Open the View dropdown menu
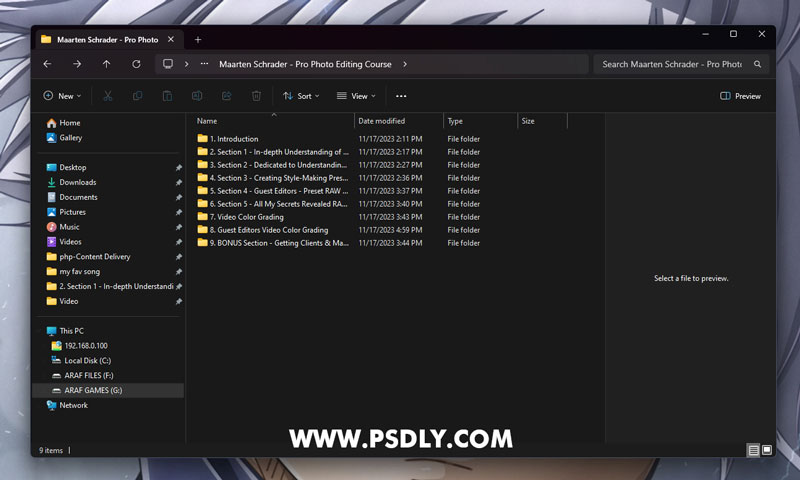This screenshot has width=800, height=480. [355, 96]
